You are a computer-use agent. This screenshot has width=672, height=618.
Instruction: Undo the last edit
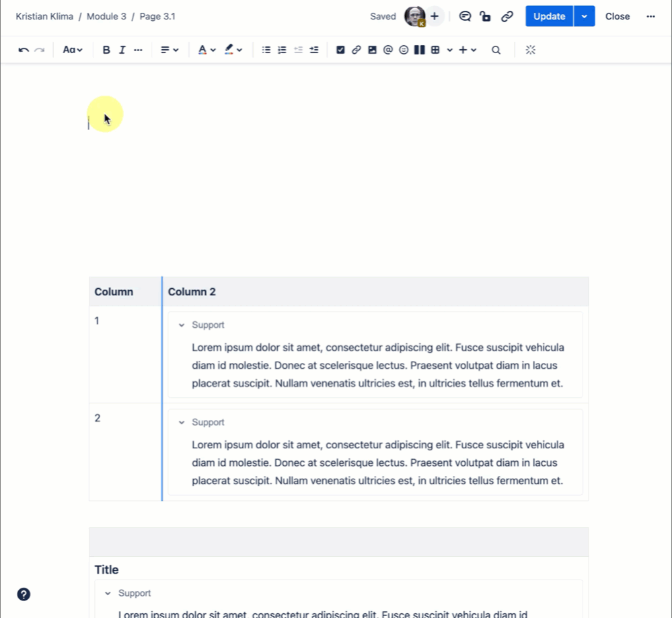pos(24,50)
